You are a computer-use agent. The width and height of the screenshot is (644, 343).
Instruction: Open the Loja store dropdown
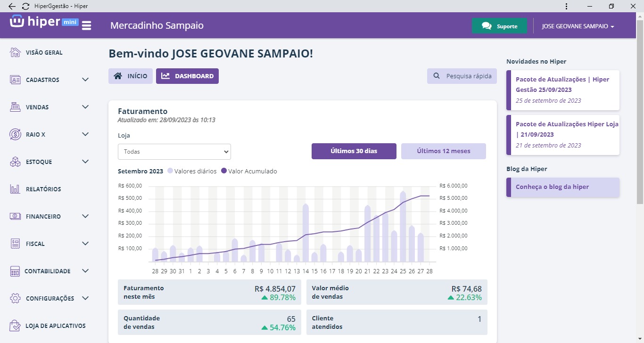174,152
